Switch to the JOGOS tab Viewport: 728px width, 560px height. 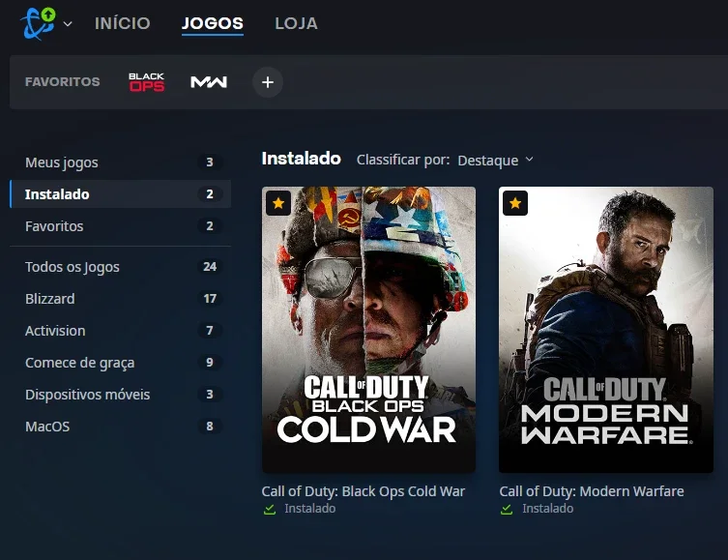coord(212,23)
